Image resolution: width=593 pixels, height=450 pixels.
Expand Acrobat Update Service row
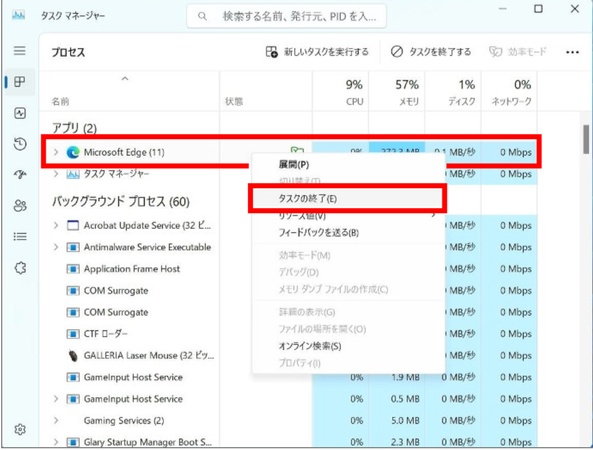tap(56, 225)
